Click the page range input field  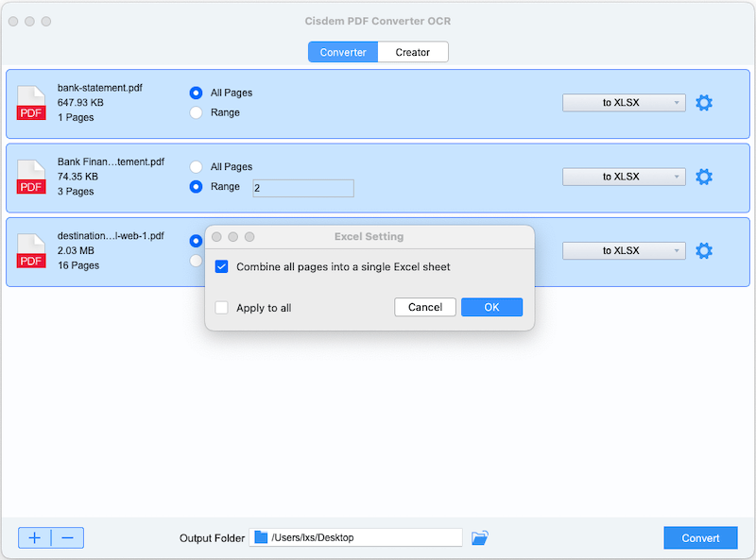tap(303, 188)
